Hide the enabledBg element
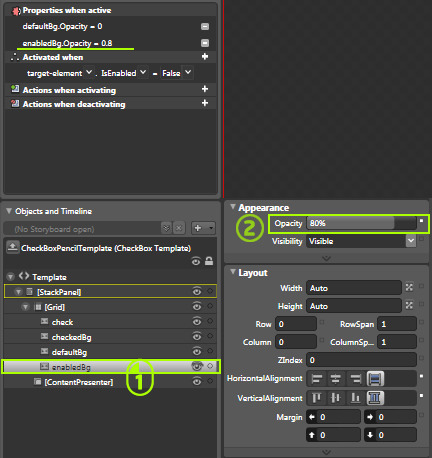This screenshot has height=458, width=432. (x=197, y=366)
